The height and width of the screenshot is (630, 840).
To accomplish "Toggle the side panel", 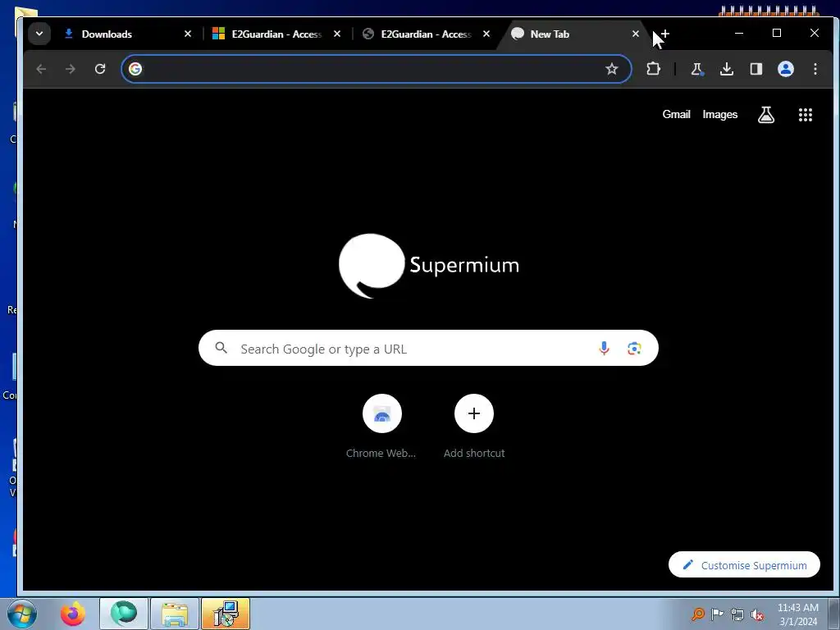I will (x=756, y=69).
